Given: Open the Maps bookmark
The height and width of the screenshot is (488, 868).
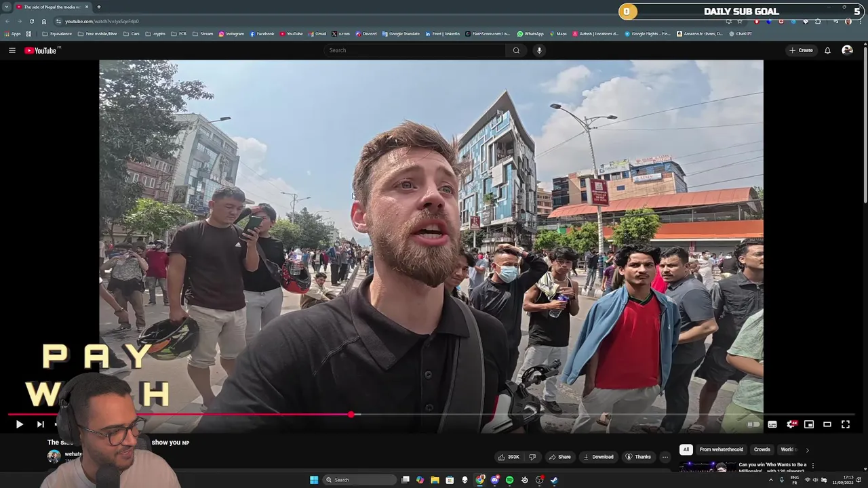Looking at the screenshot, I should pyautogui.click(x=558, y=34).
